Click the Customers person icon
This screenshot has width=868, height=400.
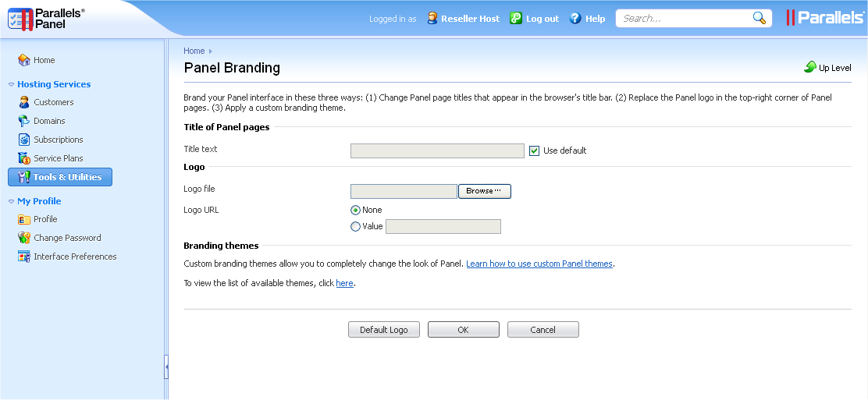coord(23,102)
